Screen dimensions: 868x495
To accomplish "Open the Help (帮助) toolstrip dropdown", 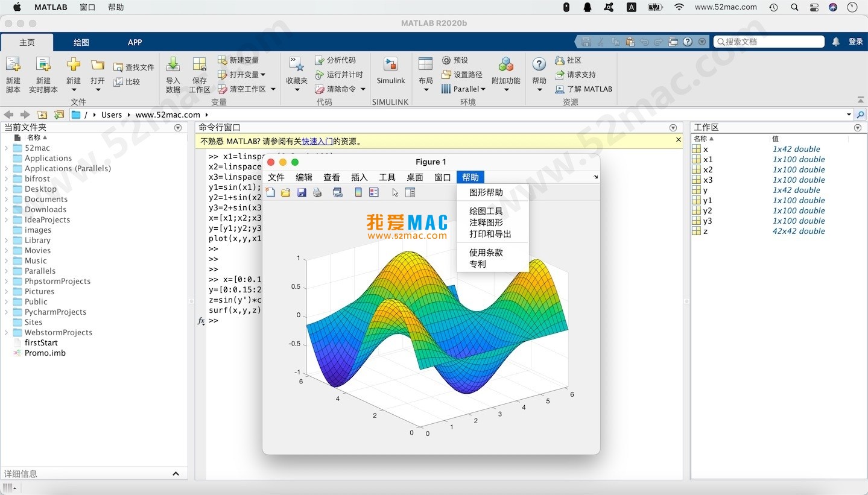I will coord(539,90).
